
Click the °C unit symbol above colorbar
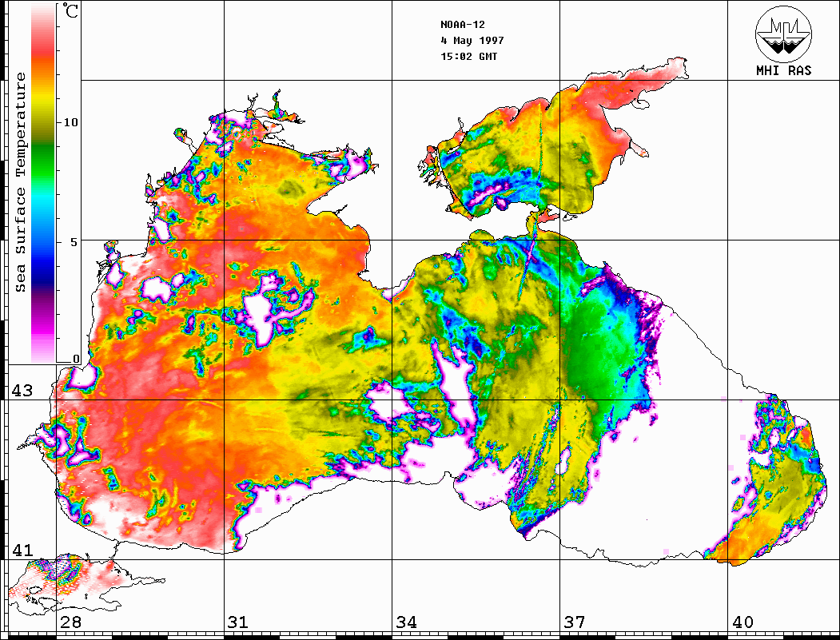[71, 13]
